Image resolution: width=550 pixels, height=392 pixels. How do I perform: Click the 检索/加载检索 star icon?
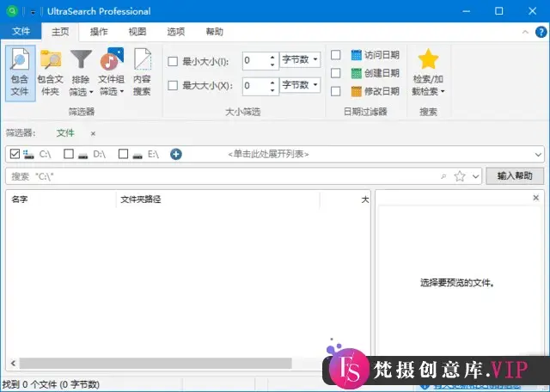428,59
